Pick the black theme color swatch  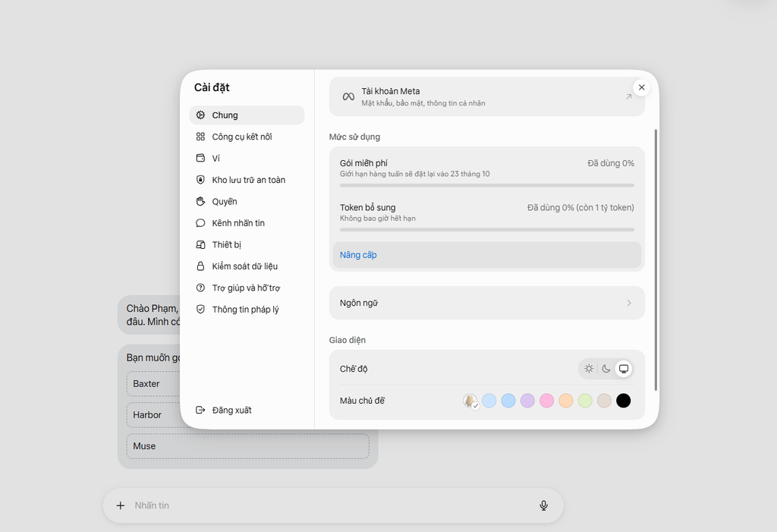(x=624, y=401)
